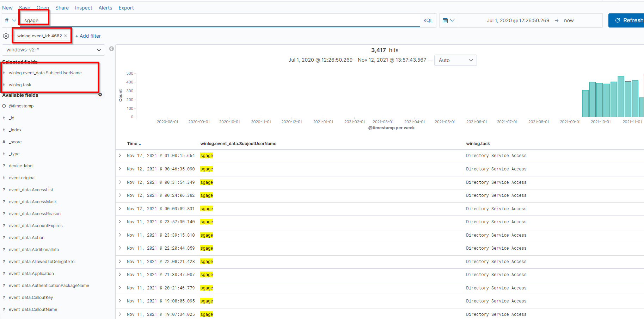
Task: Open the Alerts menu item
Action: click(x=105, y=8)
